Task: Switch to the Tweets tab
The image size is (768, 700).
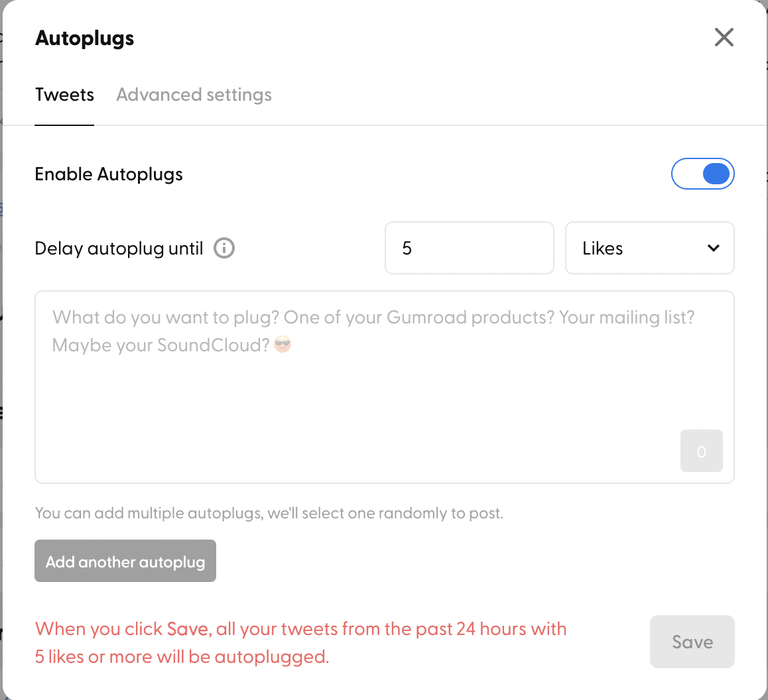Action: coord(64,95)
